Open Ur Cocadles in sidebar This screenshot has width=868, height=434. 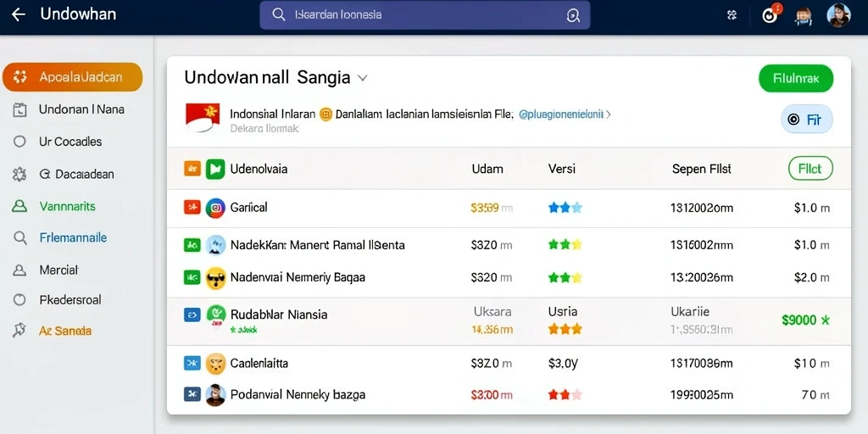click(x=70, y=142)
